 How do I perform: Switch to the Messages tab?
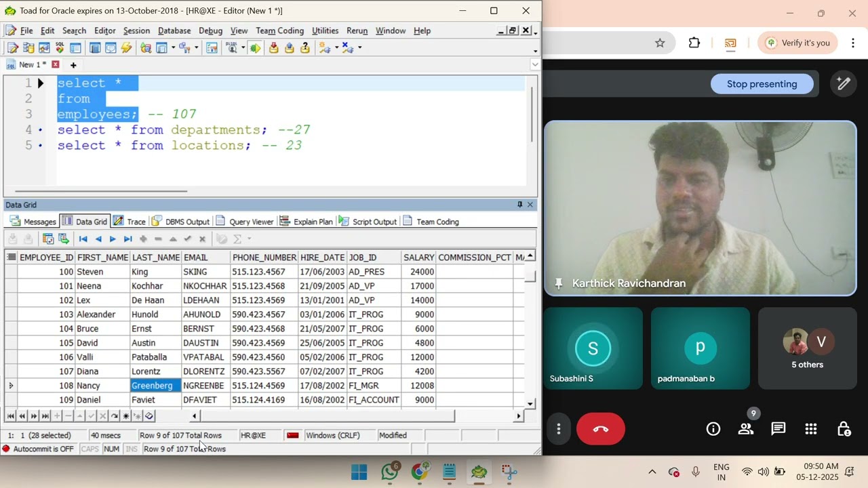[32, 222]
